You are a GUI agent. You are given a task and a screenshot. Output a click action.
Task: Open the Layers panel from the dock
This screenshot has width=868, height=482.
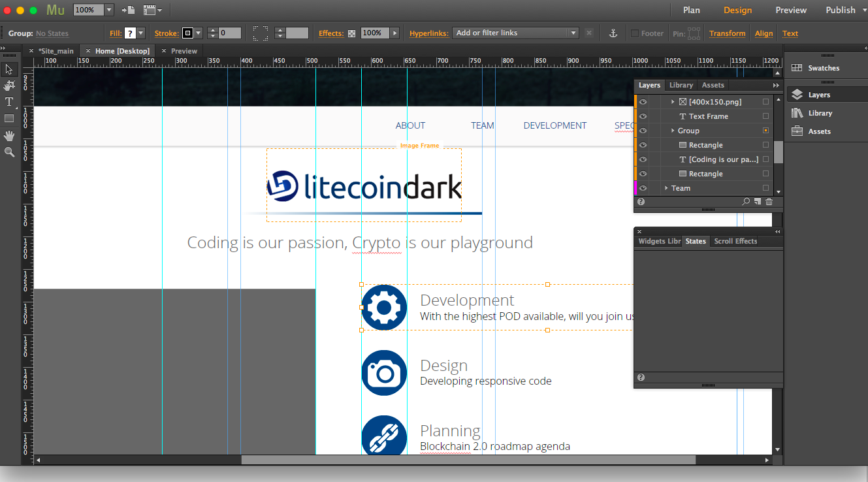pyautogui.click(x=797, y=95)
